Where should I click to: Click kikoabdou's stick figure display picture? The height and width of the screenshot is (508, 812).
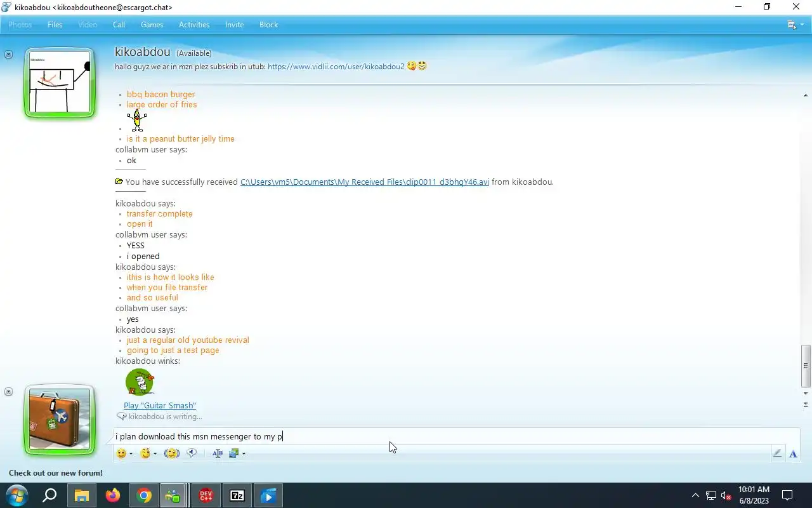pyautogui.click(x=60, y=83)
